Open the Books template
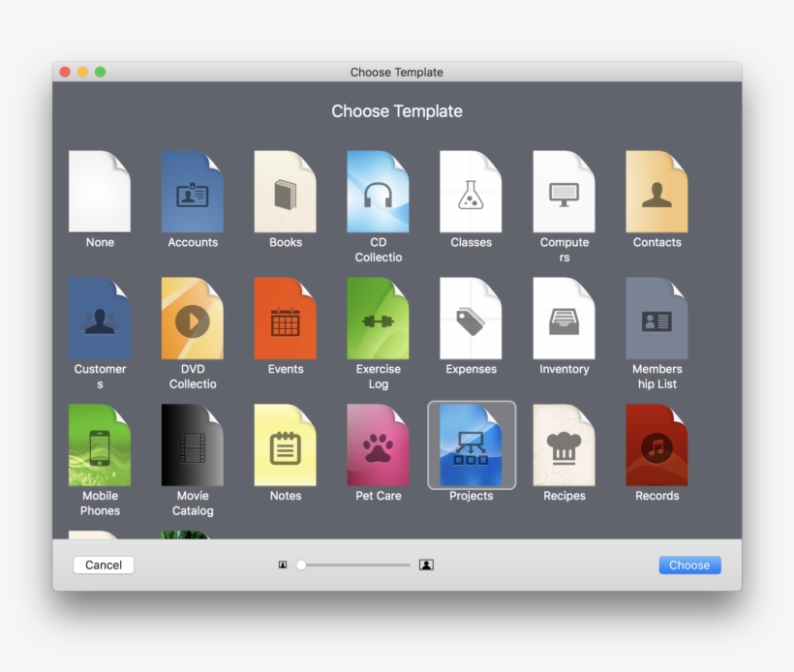Image resolution: width=794 pixels, height=672 pixels. pos(285,190)
